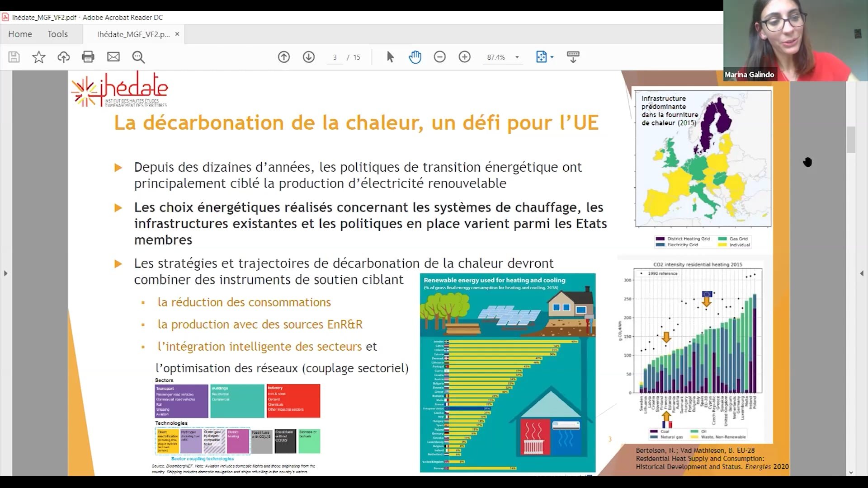
Task: Toggle the Hand pan tool
Action: coord(415,57)
